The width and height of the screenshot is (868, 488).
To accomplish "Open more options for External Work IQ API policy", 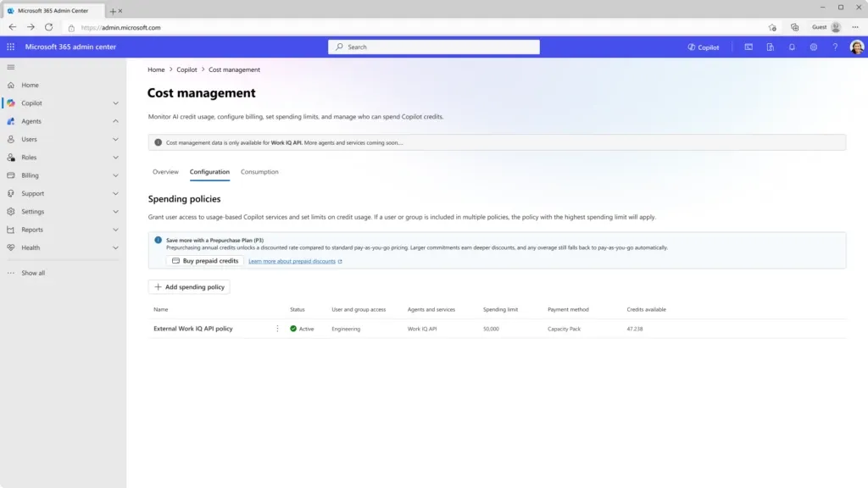I will tap(277, 329).
